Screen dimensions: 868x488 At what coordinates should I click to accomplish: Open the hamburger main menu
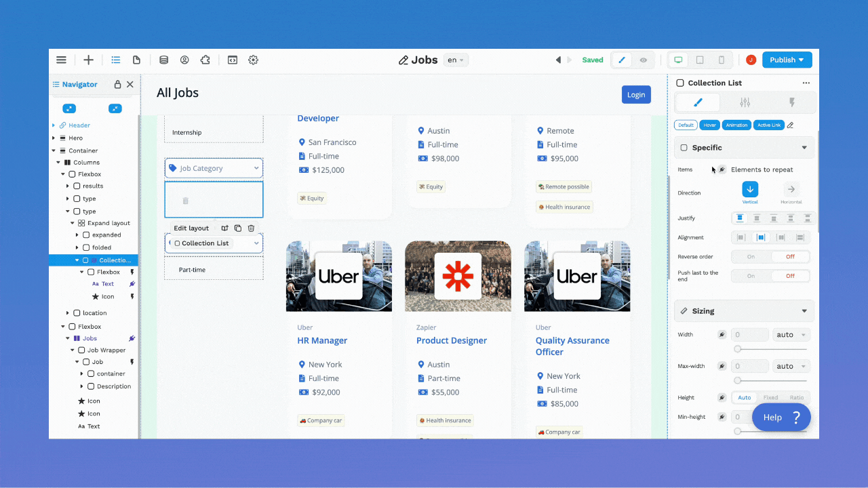point(61,60)
